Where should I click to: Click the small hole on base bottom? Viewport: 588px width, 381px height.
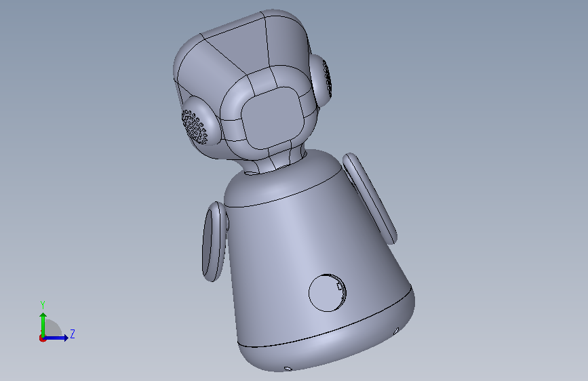288,369
